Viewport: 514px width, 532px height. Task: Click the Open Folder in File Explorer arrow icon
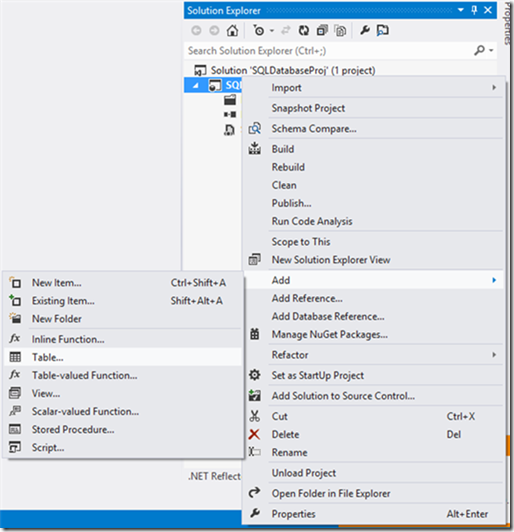(254, 493)
